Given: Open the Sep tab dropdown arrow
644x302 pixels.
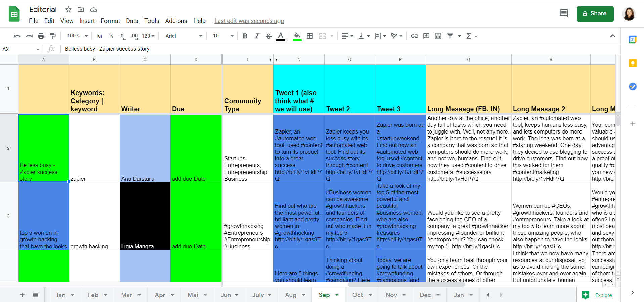Looking at the screenshot, I should pyautogui.click(x=337, y=295).
